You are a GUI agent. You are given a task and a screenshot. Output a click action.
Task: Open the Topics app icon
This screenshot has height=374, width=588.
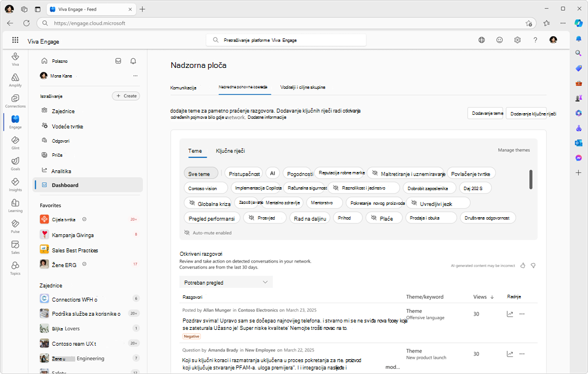[15, 268]
